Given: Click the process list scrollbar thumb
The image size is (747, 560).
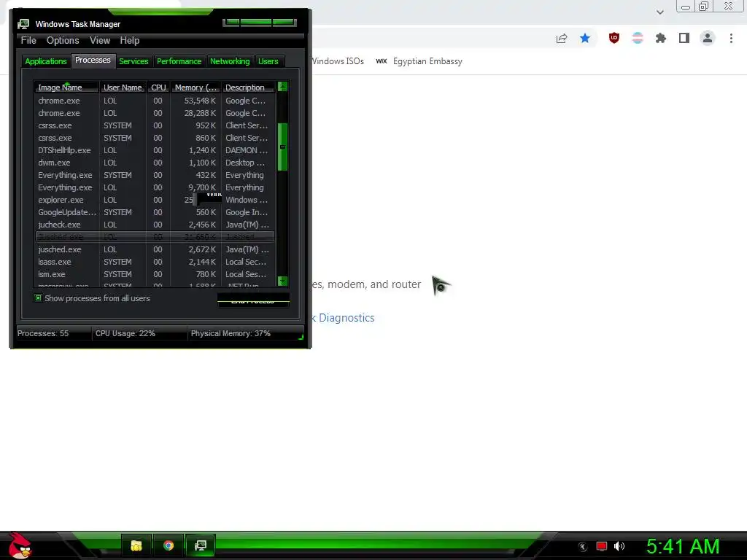Looking at the screenshot, I should pyautogui.click(x=282, y=147).
